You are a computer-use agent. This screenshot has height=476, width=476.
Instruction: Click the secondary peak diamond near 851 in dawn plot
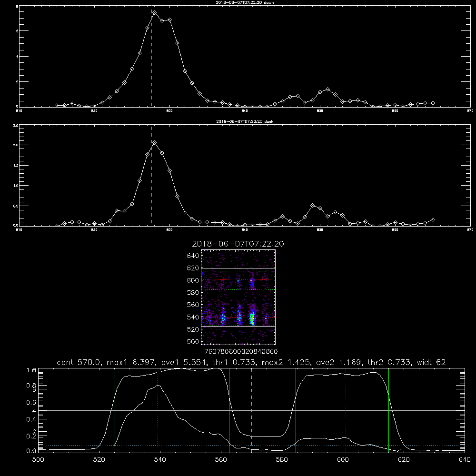click(x=327, y=89)
